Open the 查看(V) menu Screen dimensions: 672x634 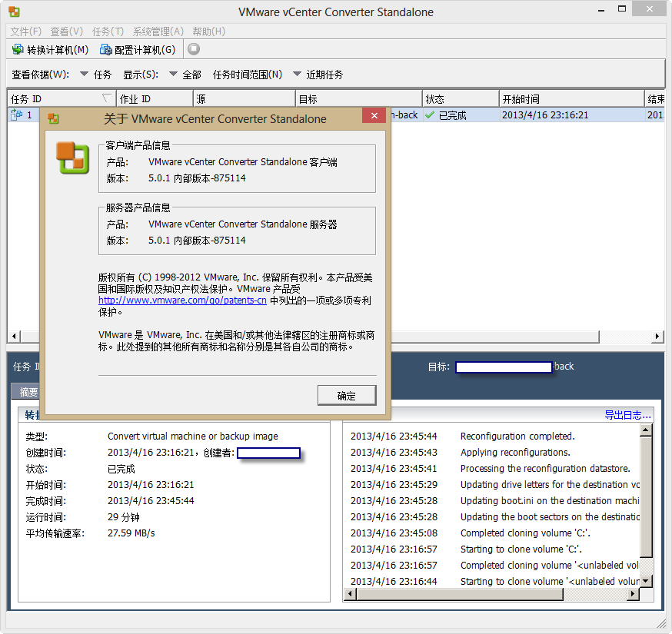66,32
